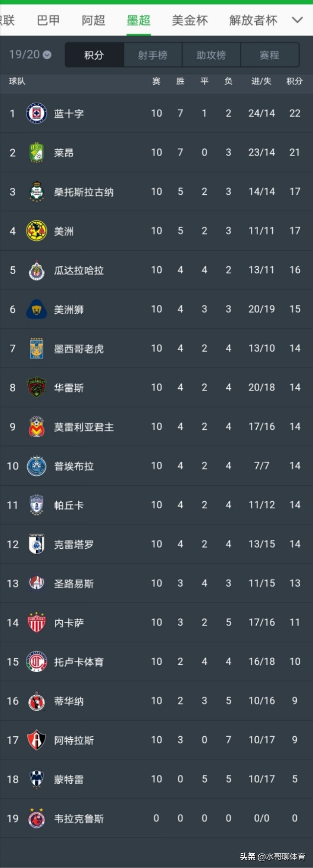Click the Cruz Azul (蓝十字) team logo
313x868 pixels.
[x=36, y=113]
